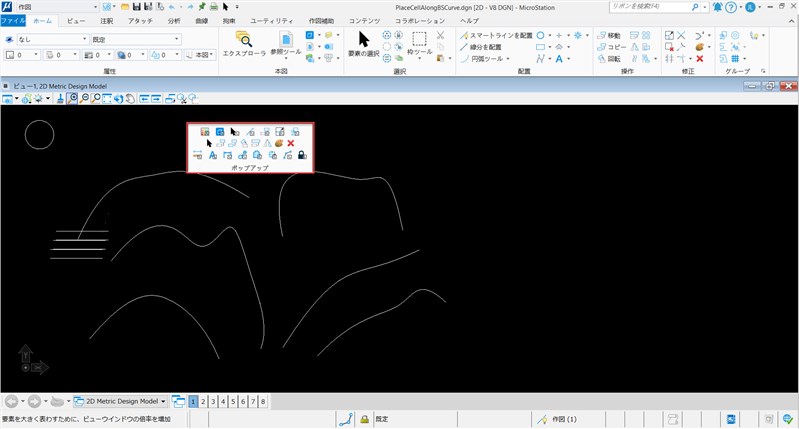
Task: Click the save disk icon in title bar
Action: click(137, 7)
